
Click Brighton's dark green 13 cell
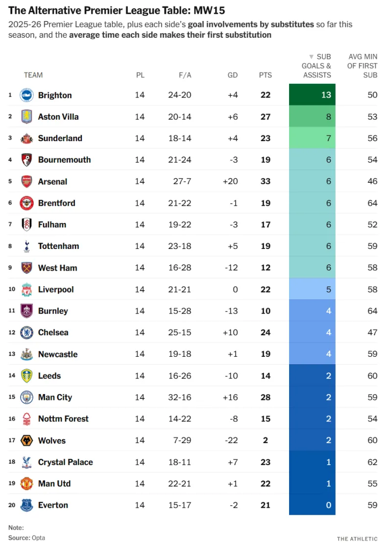(x=312, y=95)
